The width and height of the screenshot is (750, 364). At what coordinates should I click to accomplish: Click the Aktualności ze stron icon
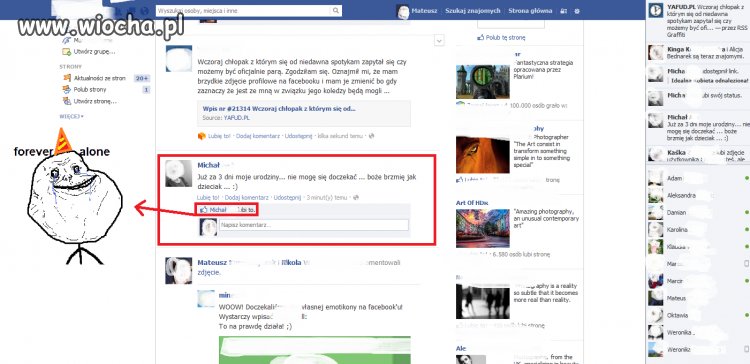(66, 78)
